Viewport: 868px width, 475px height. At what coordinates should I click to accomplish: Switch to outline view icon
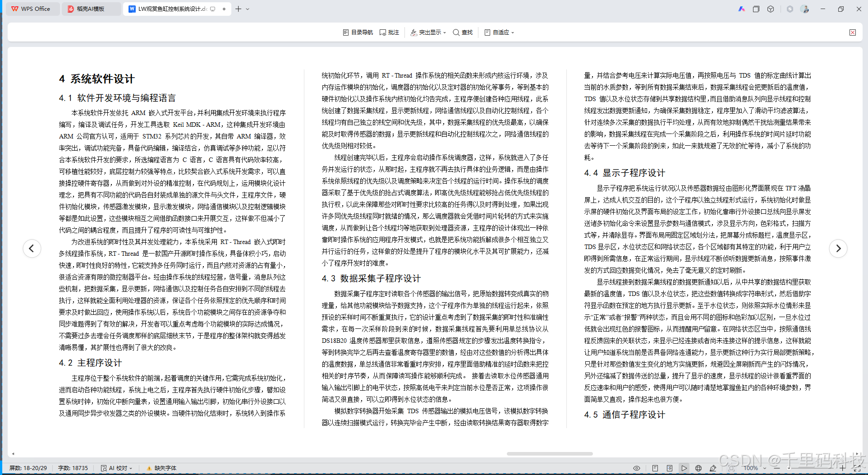tap(670, 468)
